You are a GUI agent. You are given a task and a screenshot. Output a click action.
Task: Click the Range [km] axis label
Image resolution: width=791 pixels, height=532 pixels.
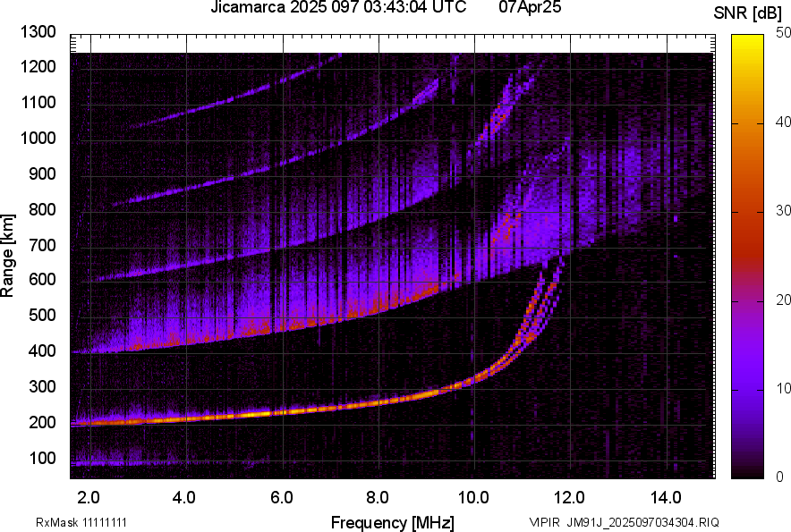pyautogui.click(x=7, y=256)
